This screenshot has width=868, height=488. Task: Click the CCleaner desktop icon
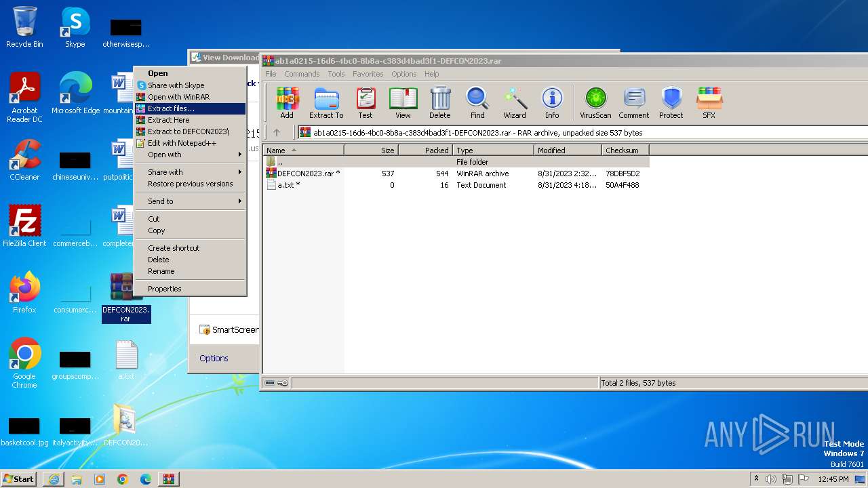coord(24,160)
